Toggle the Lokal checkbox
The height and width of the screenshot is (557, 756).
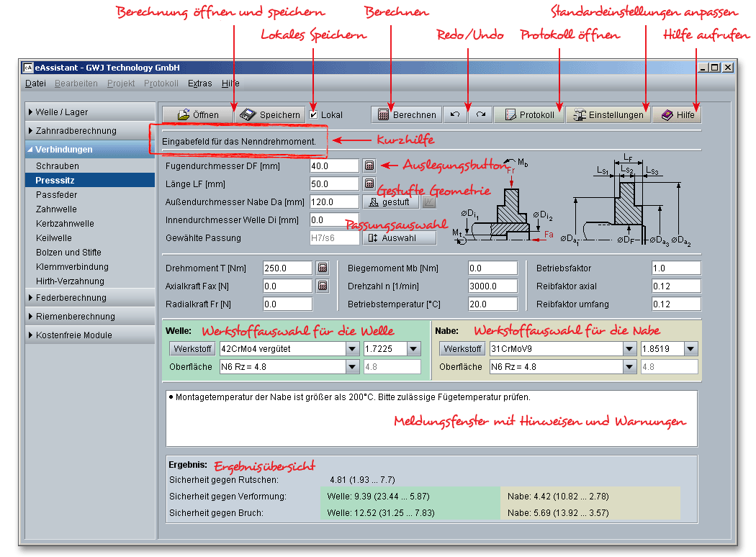pos(314,114)
